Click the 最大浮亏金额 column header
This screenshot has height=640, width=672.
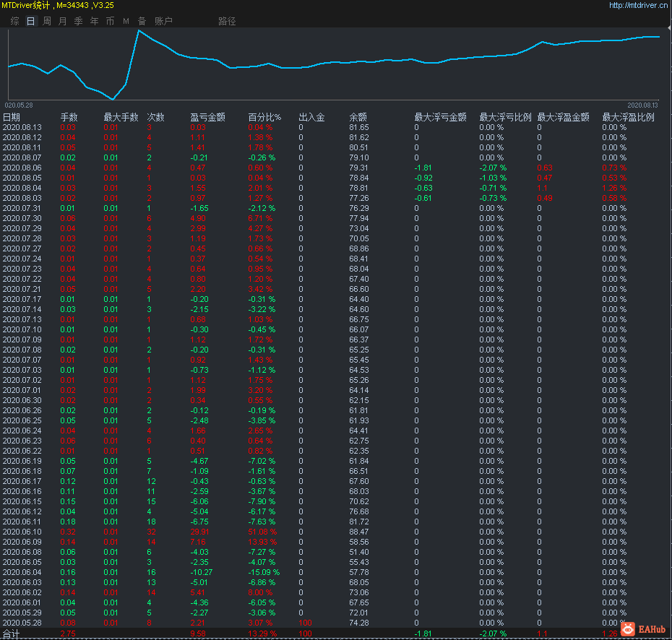pyautogui.click(x=440, y=117)
